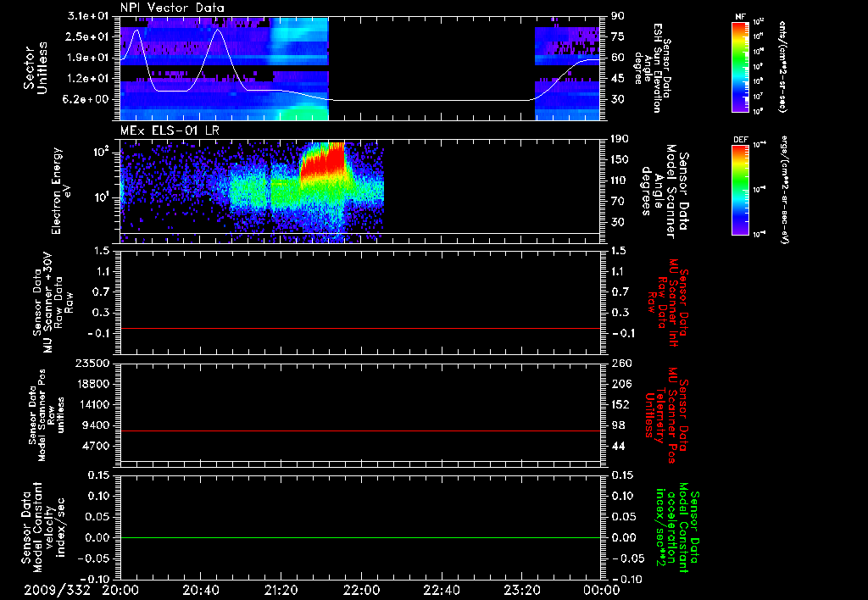The height and width of the screenshot is (600, 868).
Task: Click the ESH Sun Elevation Angle axis label
Action: click(654, 68)
